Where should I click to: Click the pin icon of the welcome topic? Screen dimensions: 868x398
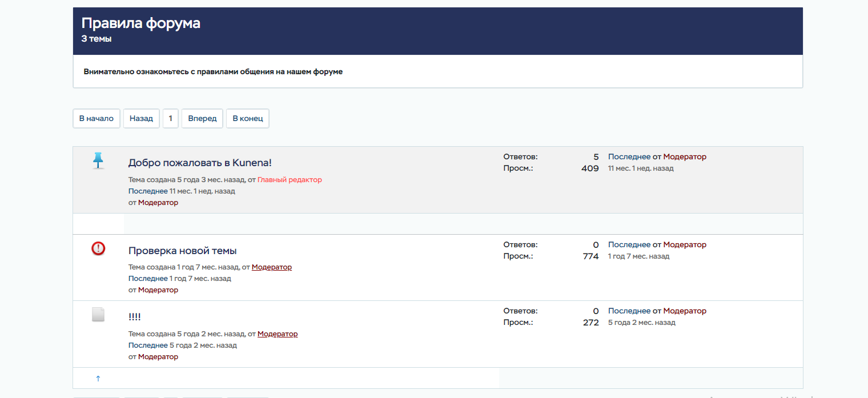(98, 161)
